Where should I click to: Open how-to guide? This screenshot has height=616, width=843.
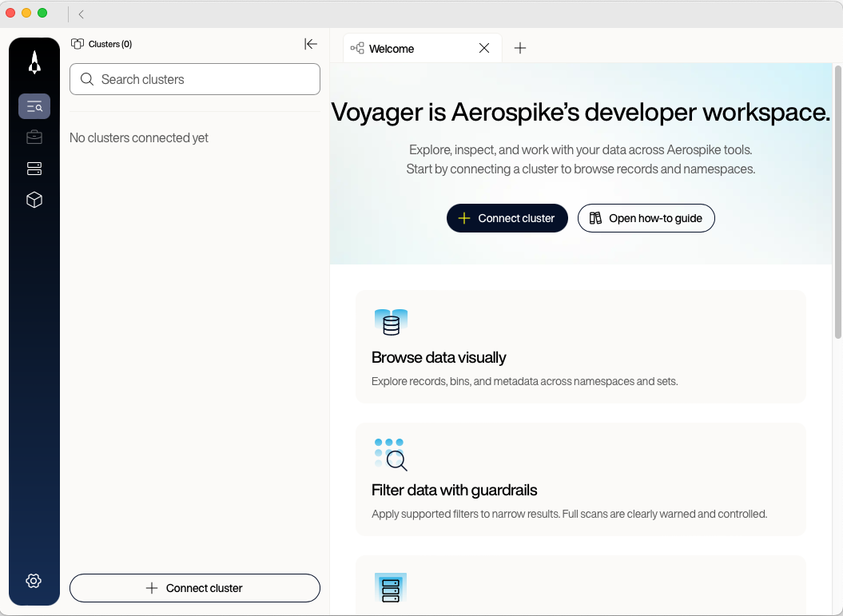[x=646, y=218]
